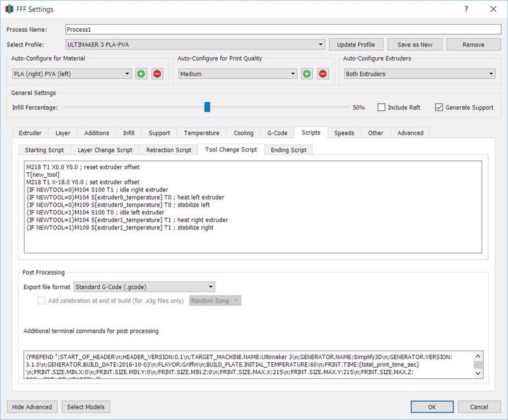Click the Remove profile button
Screen dimensions: 508x420
tap(473, 44)
